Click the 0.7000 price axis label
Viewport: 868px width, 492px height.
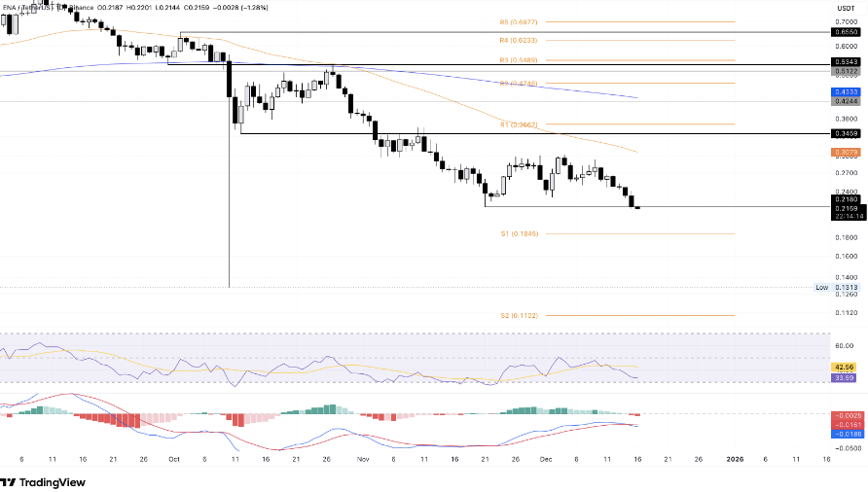pyautogui.click(x=847, y=22)
